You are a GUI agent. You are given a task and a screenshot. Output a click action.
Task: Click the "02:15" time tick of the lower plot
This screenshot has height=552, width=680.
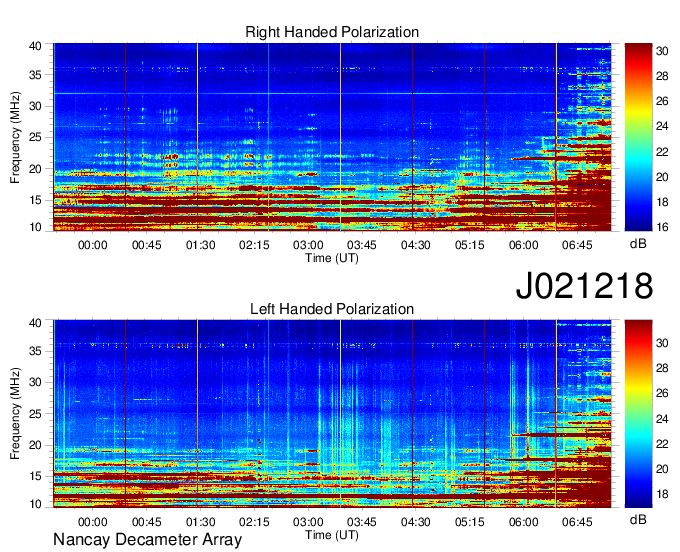click(254, 522)
